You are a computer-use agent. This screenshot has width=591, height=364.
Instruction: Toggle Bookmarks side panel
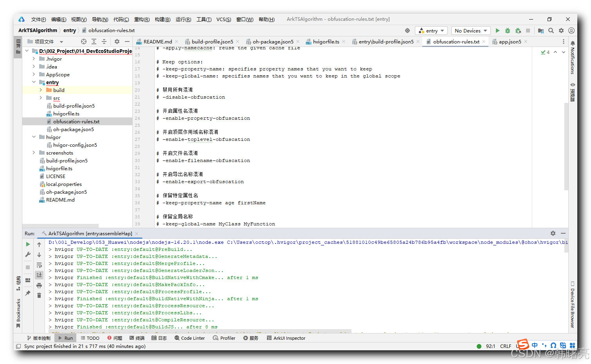click(18, 313)
